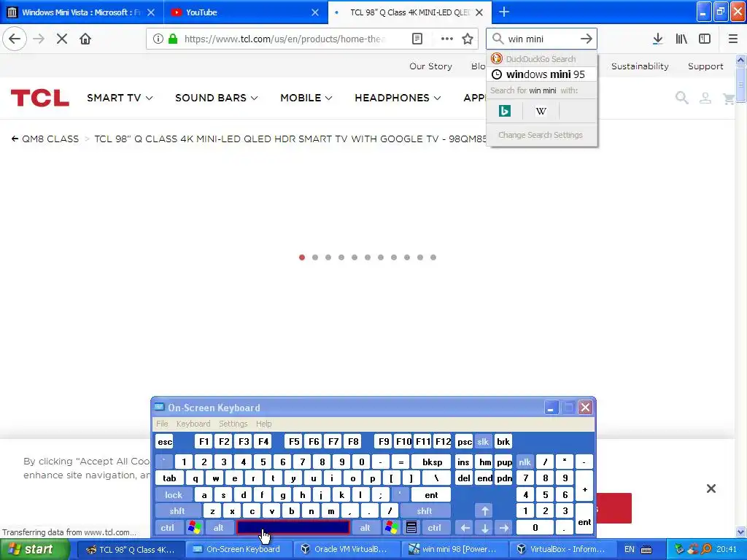Toggle the right alt key

click(x=365, y=528)
